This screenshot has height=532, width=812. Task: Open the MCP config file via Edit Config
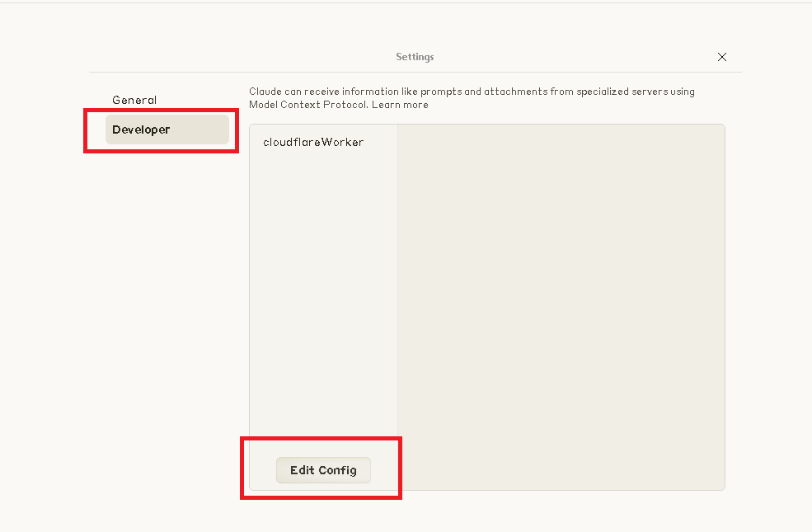tap(323, 470)
